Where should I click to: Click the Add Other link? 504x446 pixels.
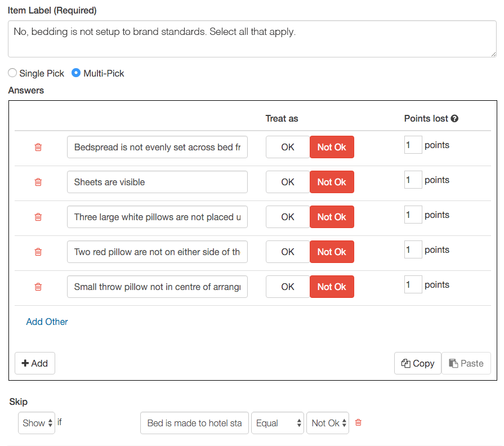coord(47,322)
